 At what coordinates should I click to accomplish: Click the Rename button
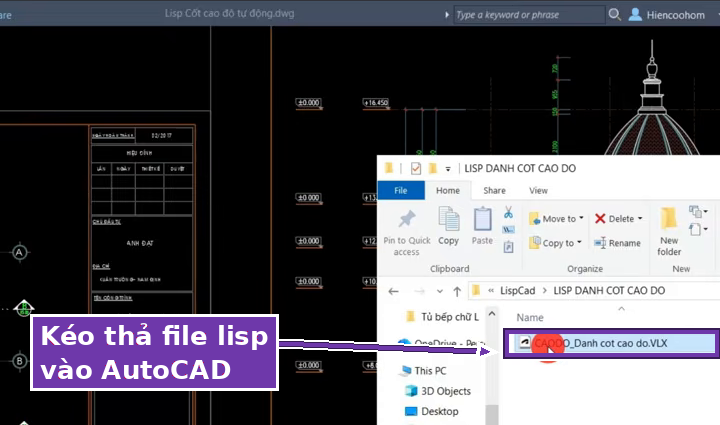click(x=617, y=243)
